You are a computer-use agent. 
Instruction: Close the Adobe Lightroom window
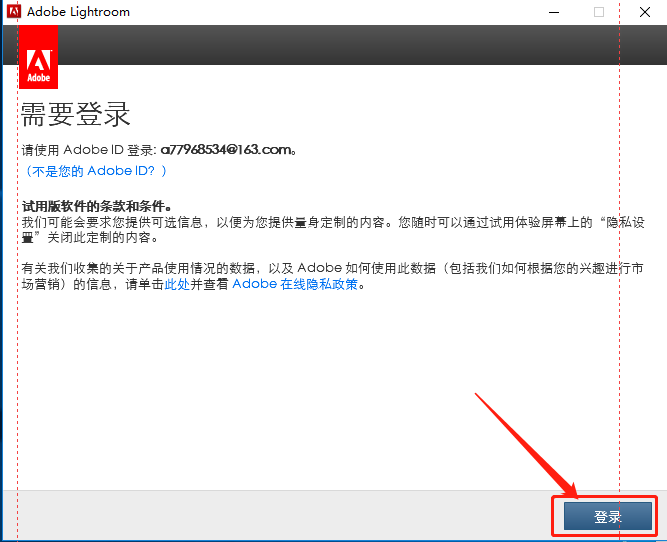tap(645, 12)
